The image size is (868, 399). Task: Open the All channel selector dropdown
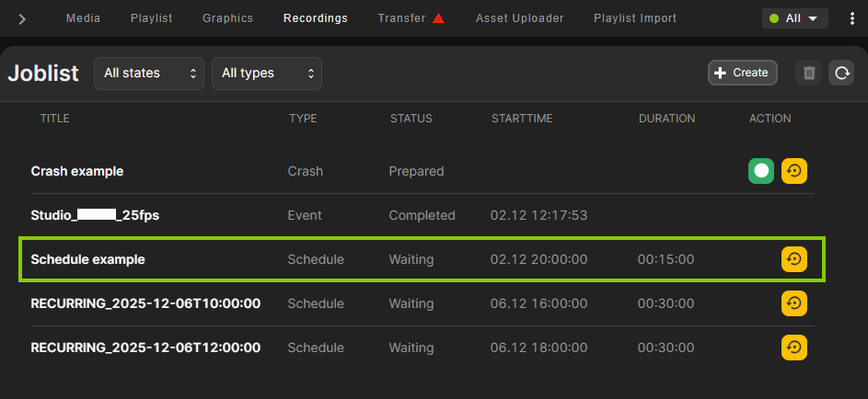coord(795,18)
